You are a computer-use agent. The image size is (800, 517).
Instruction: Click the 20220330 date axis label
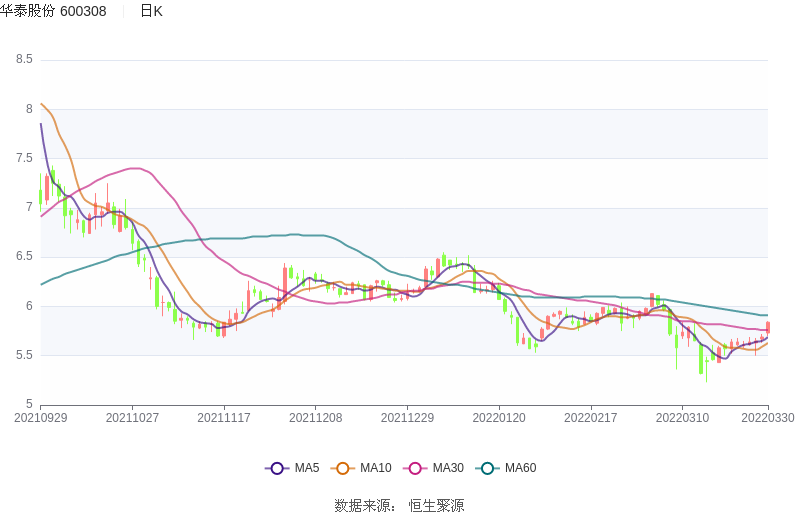[x=768, y=418]
